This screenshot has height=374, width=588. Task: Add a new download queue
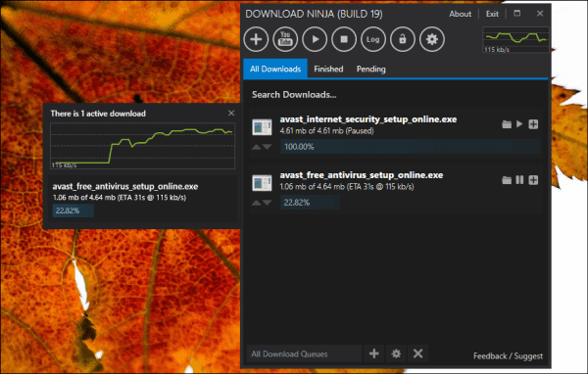pos(374,353)
